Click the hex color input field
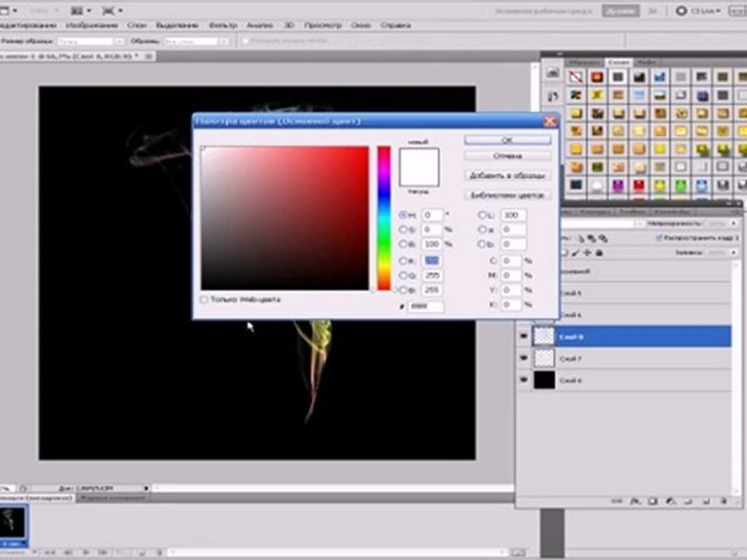 coord(426,306)
